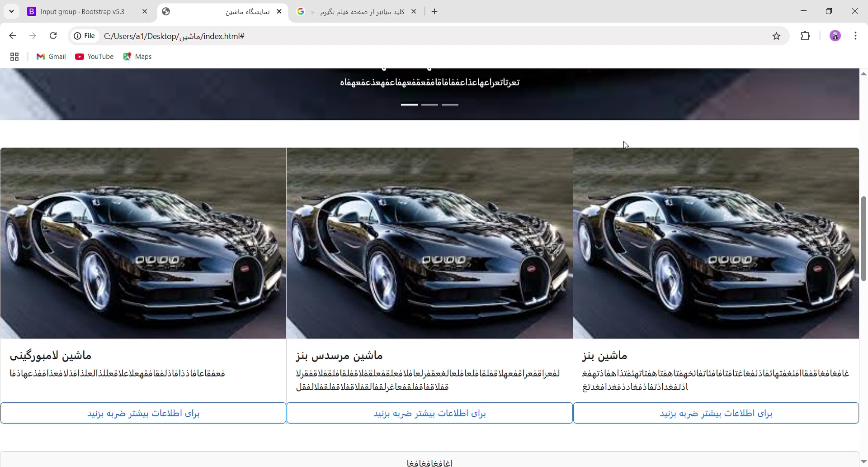
Task: Click the scrollbar down arrow
Action: (863, 462)
